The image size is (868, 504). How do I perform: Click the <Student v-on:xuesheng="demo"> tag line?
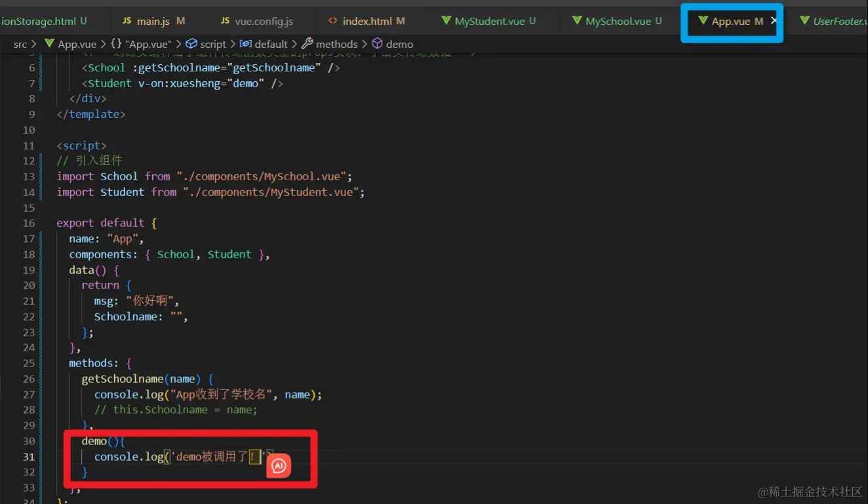[x=182, y=83]
